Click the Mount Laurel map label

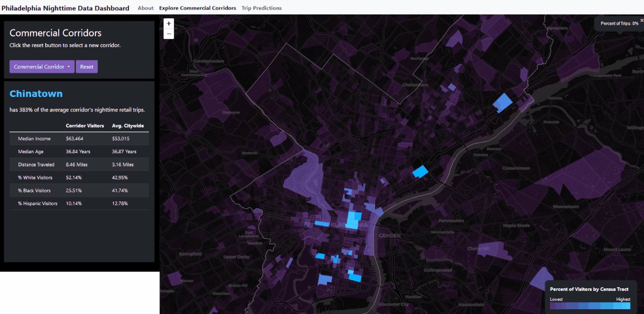tap(618, 249)
